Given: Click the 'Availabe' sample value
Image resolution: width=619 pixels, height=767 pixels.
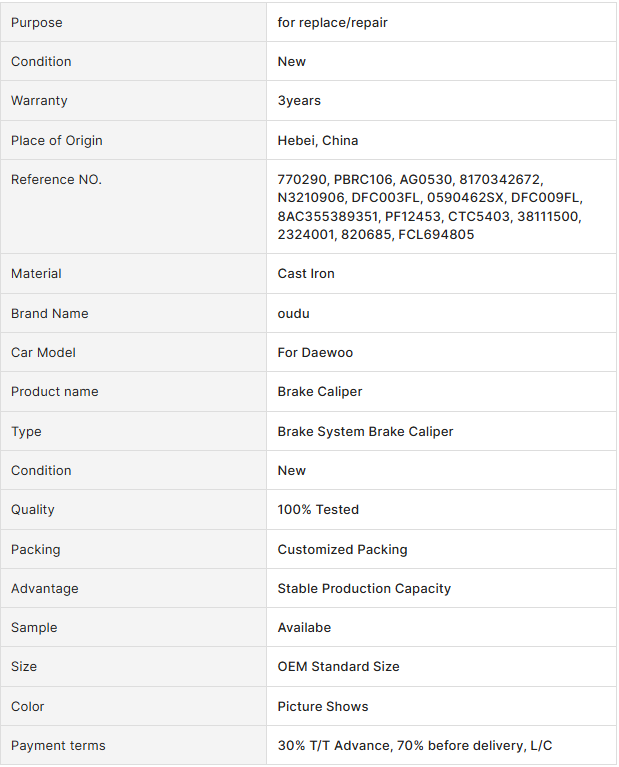Looking at the screenshot, I should tap(304, 627).
